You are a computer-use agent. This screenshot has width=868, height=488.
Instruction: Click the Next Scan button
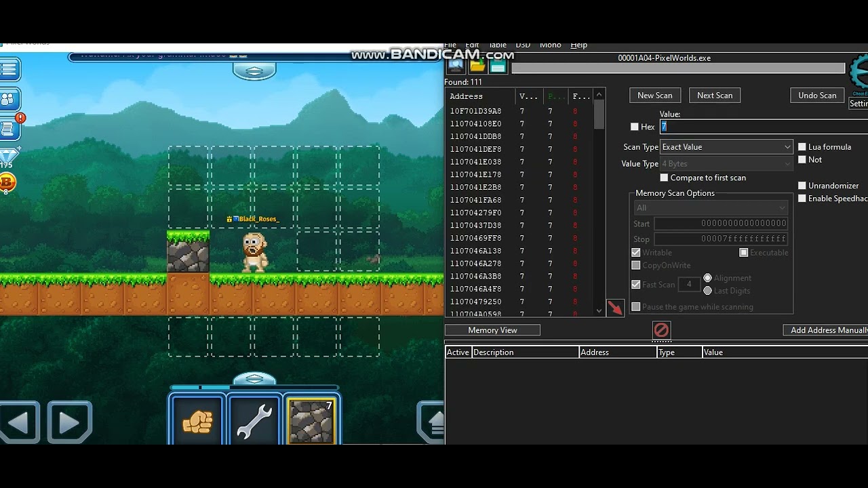point(715,96)
